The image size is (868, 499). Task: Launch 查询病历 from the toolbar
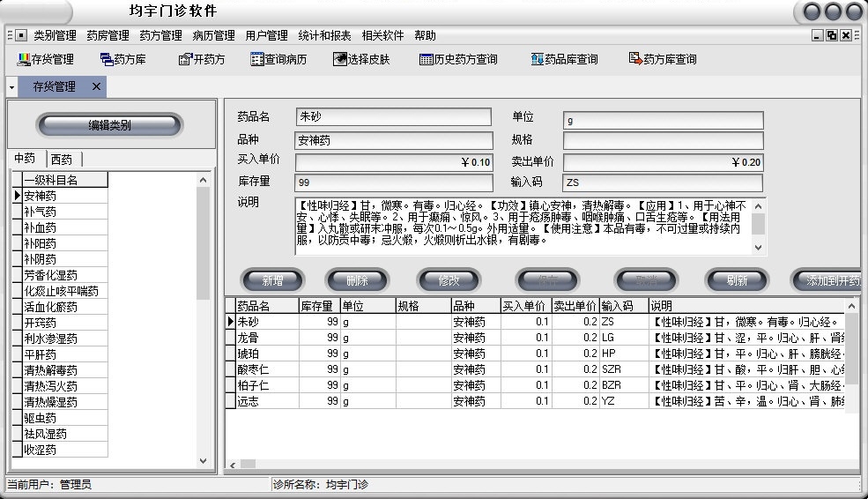[278, 59]
